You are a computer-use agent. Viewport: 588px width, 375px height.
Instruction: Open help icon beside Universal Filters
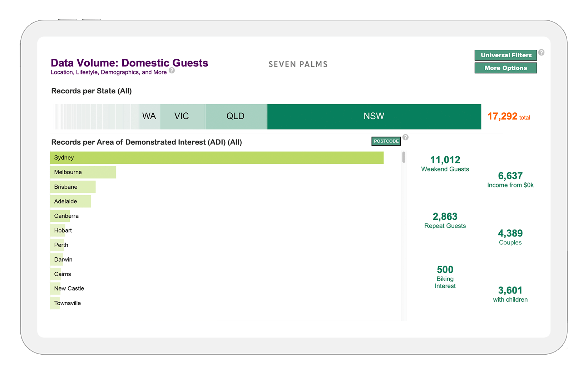coord(542,52)
